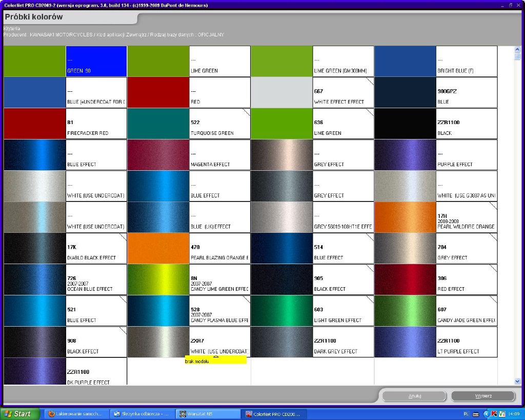This screenshot has height=420, width=525.
Task: Select the 8N Candy Lime Green swatch
Action: click(158, 279)
